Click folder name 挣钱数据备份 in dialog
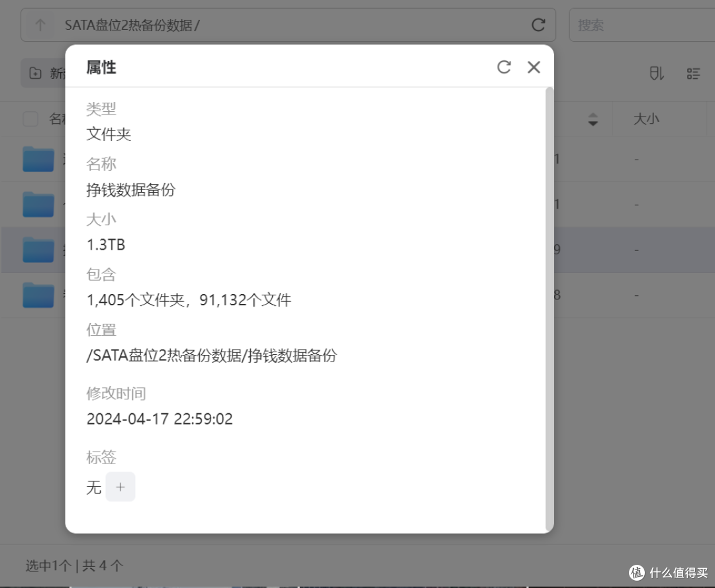The image size is (715, 588). click(131, 190)
